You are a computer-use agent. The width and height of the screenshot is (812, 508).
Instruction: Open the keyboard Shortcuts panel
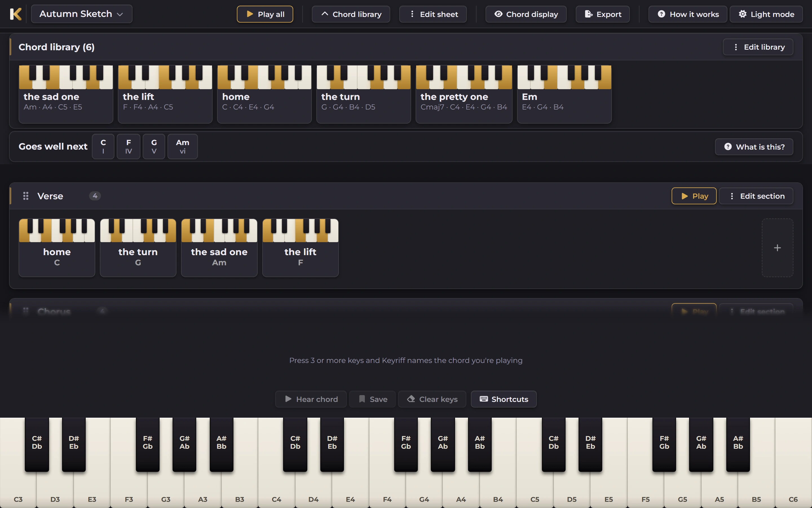pos(504,399)
